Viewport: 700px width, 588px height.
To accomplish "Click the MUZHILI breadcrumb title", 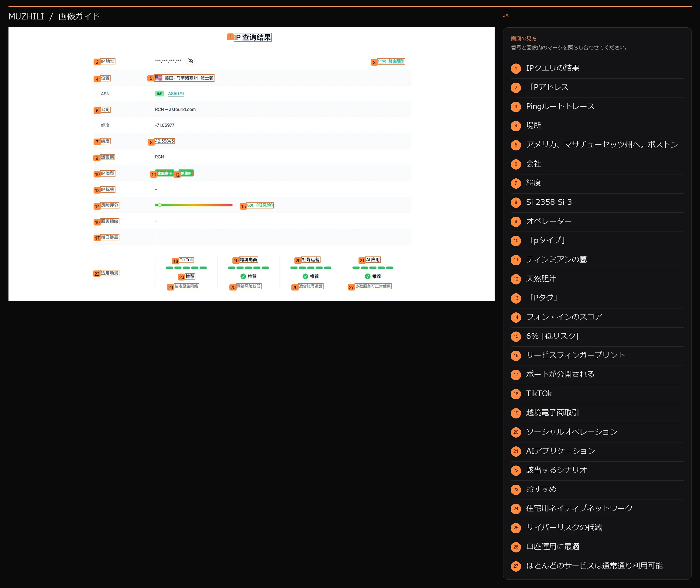I will click(x=26, y=16).
